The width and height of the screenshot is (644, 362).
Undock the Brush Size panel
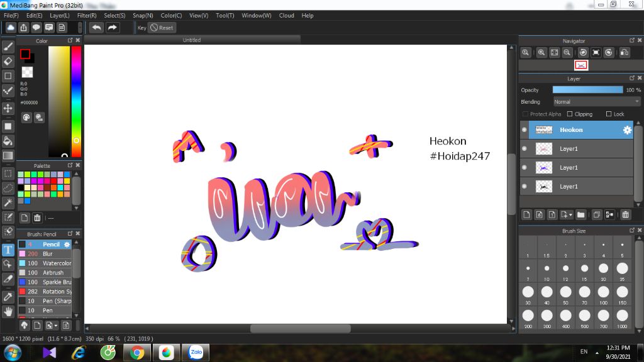point(632,230)
